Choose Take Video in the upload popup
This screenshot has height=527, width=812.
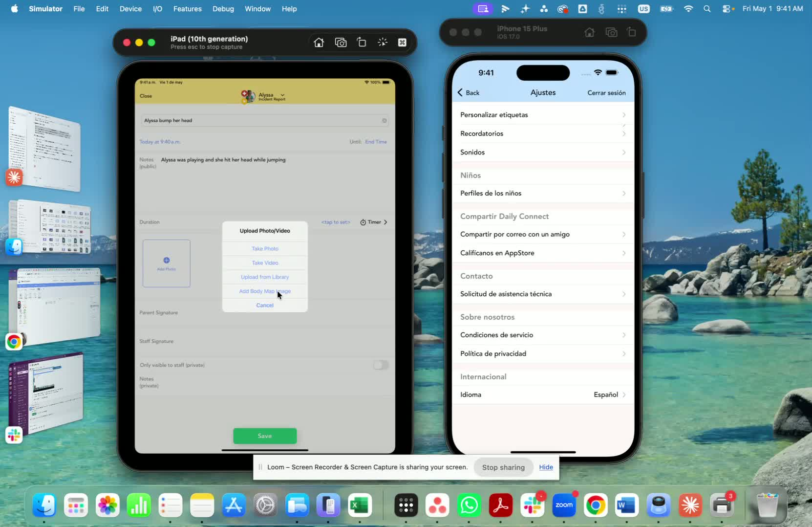click(265, 263)
